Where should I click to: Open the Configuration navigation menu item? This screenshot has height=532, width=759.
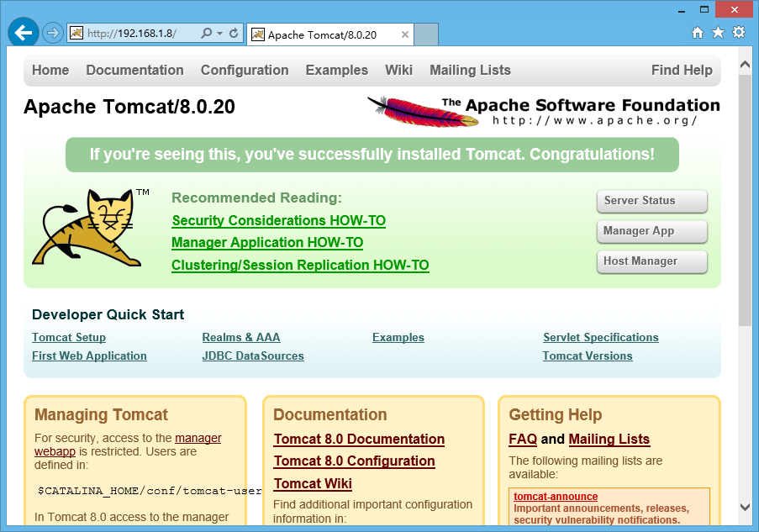tap(245, 71)
